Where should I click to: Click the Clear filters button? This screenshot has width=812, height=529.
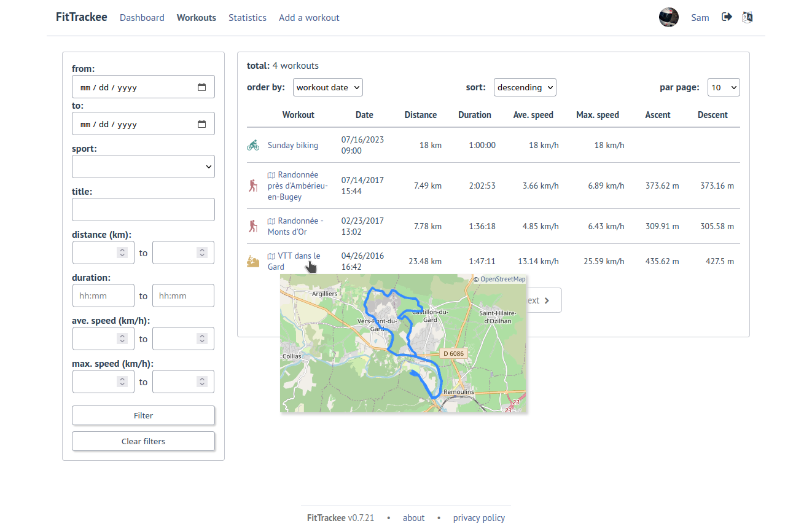click(143, 441)
